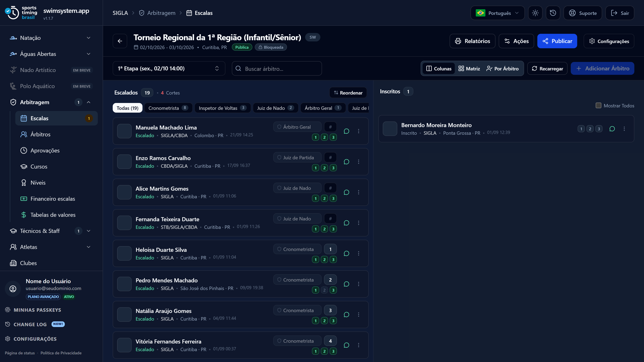Select checkbox for Bernardo Moreira Monteiro
This screenshot has width=644, height=362.
pyautogui.click(x=390, y=129)
